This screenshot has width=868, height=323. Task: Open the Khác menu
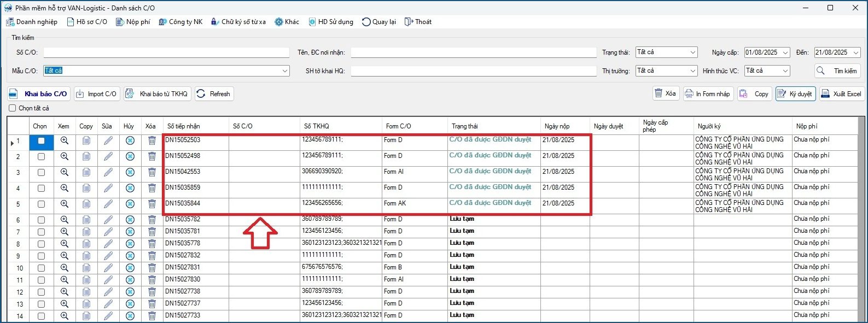(x=287, y=22)
